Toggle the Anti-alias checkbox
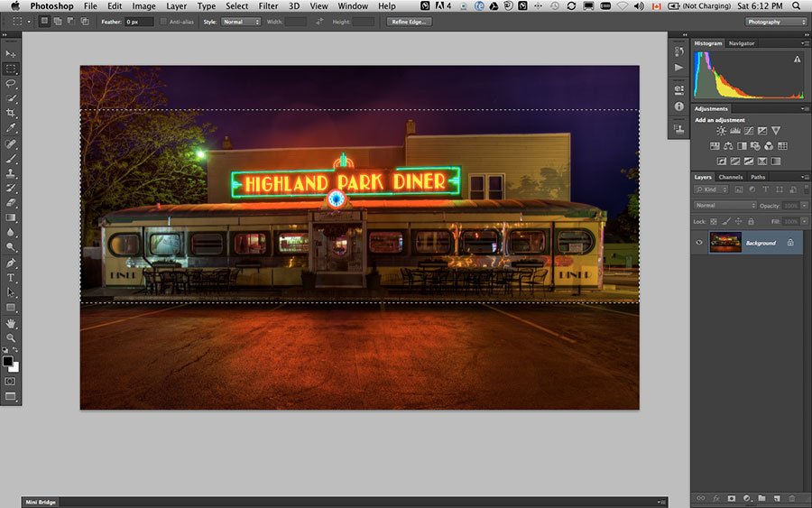Screen dimensions: 812x508 pyautogui.click(x=163, y=22)
